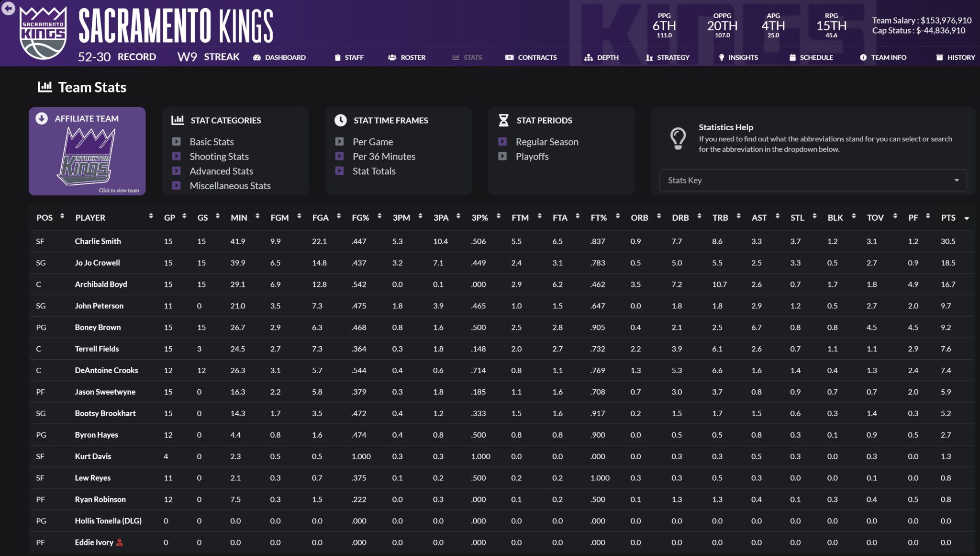Click the Affiliate Team download arrow icon

(42, 118)
